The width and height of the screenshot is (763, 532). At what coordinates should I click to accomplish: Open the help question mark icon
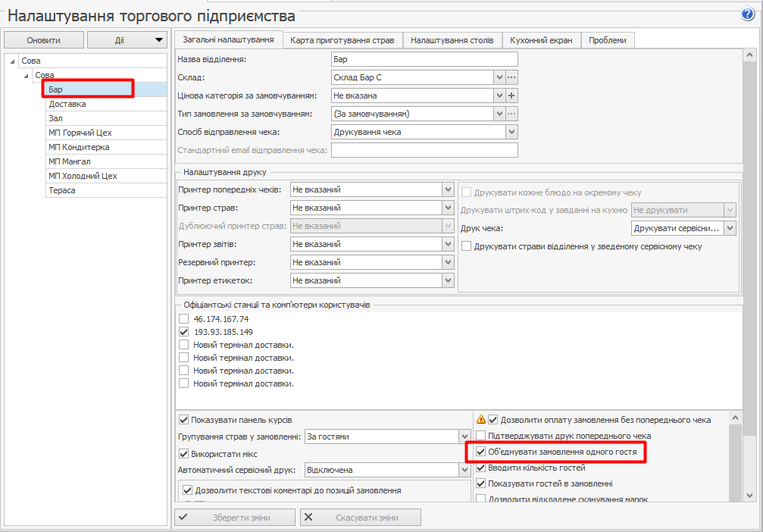pyautogui.click(x=749, y=14)
